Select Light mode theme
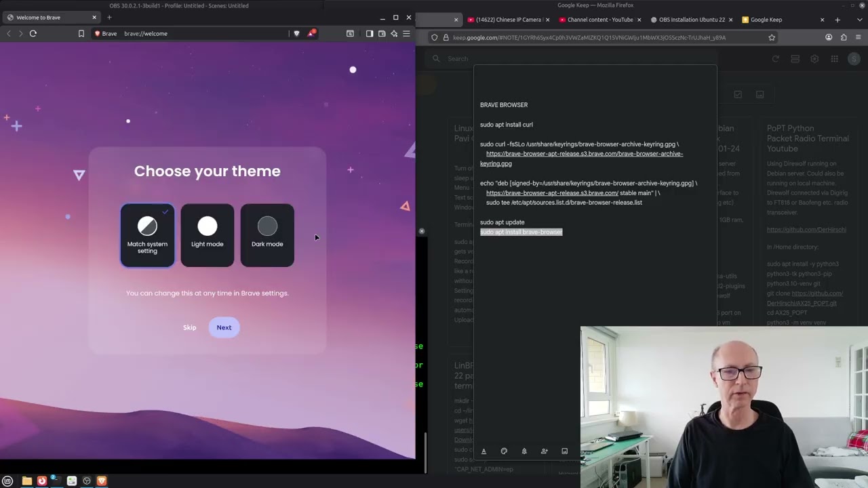This screenshot has width=868, height=488. coord(207,235)
